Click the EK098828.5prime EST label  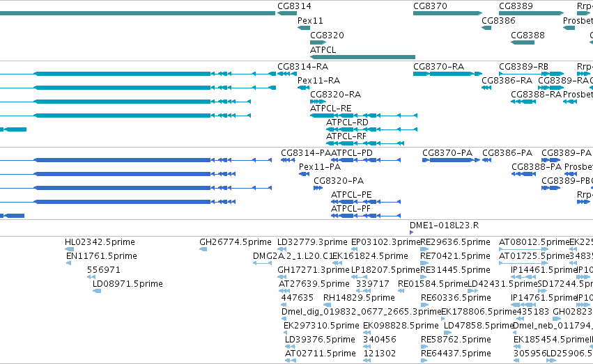(x=401, y=326)
